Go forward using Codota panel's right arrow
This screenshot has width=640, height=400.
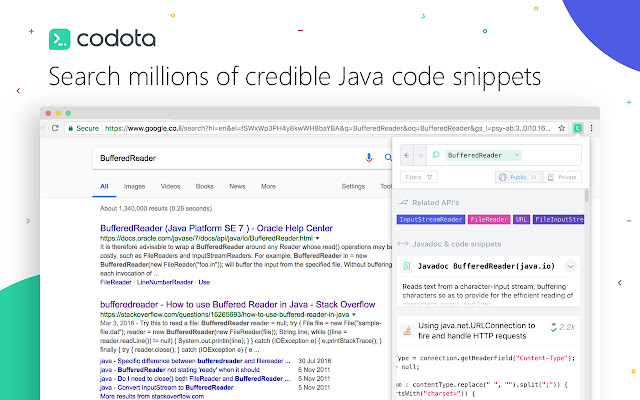[x=422, y=155]
